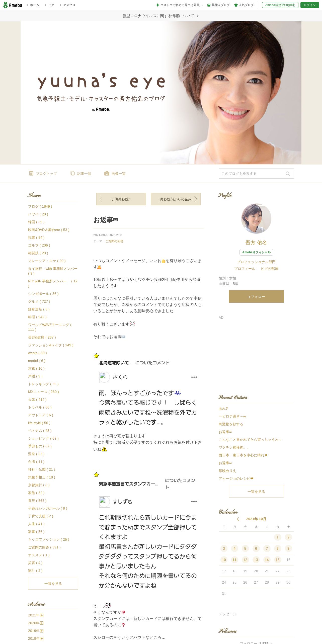322x644 pixels.
Task: Expand the 2020年 archive
Action: (x=42, y=623)
